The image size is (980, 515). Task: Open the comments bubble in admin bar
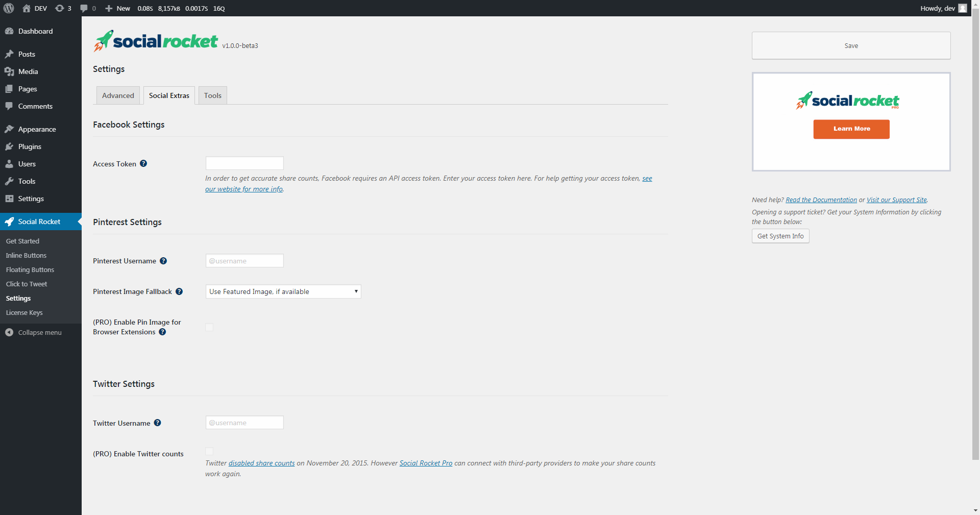tap(84, 8)
